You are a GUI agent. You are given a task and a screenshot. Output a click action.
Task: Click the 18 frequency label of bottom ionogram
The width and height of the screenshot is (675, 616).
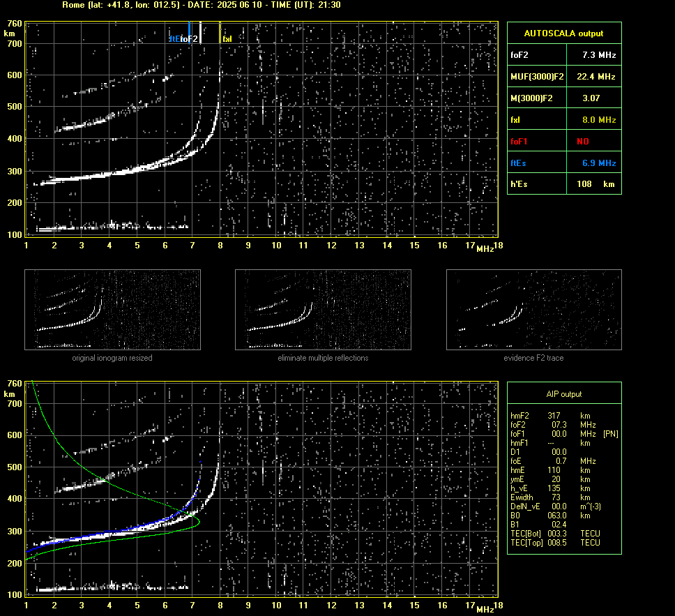click(x=498, y=605)
